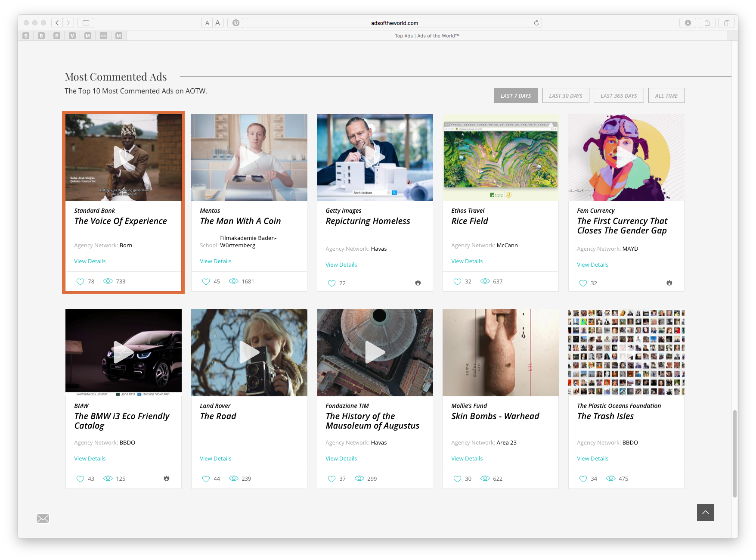View Details for Repicturing Homeless
This screenshot has width=756, height=560.
(341, 264)
